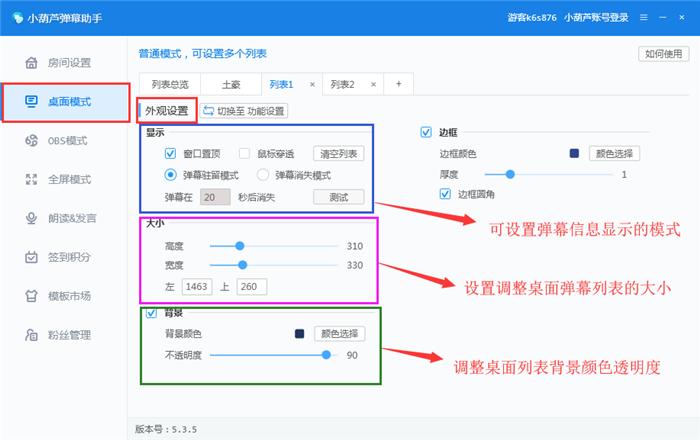The image size is (700, 440).
Task: Switch to the 列表2 tab
Action: pyautogui.click(x=343, y=85)
